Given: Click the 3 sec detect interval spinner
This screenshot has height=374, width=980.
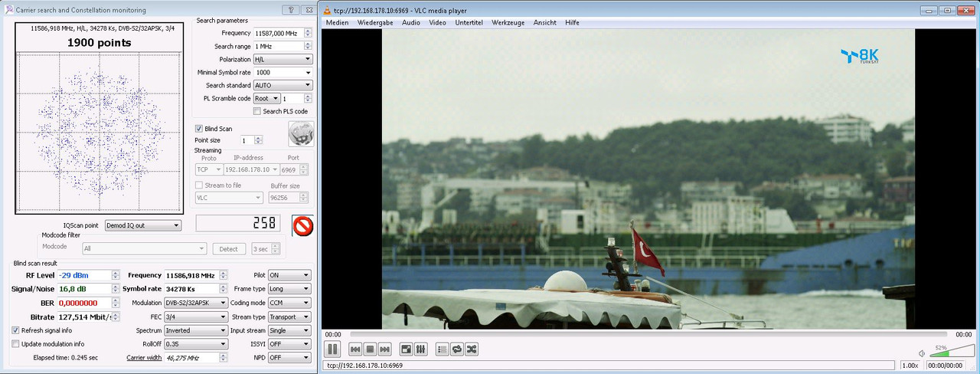Looking at the screenshot, I should pos(266,248).
